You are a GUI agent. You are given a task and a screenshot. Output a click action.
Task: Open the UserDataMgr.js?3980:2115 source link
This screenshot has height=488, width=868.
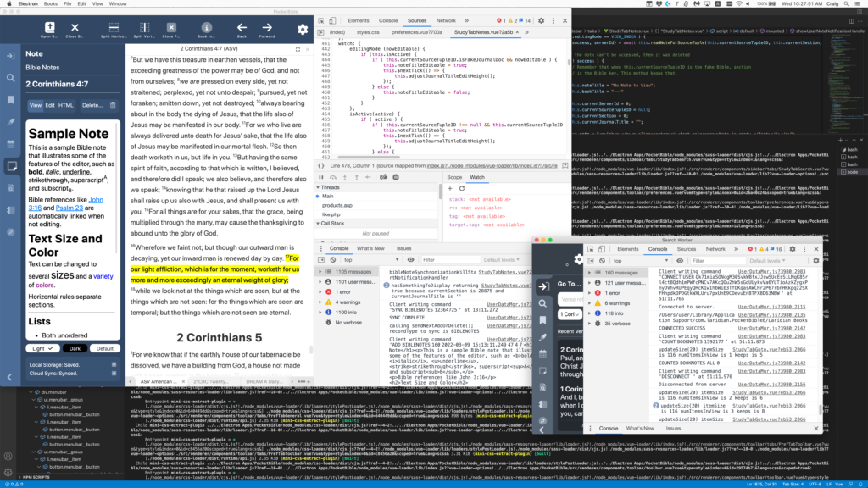[771, 307]
